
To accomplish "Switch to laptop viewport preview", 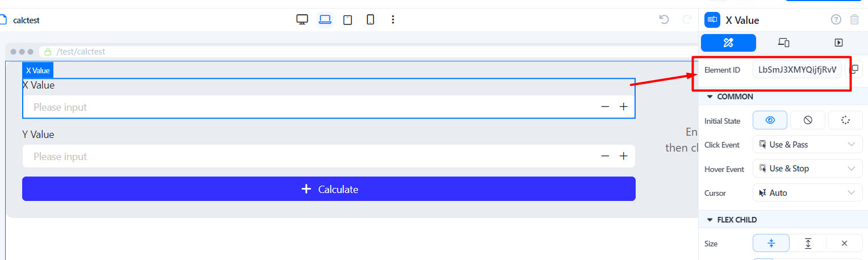I will point(325,20).
